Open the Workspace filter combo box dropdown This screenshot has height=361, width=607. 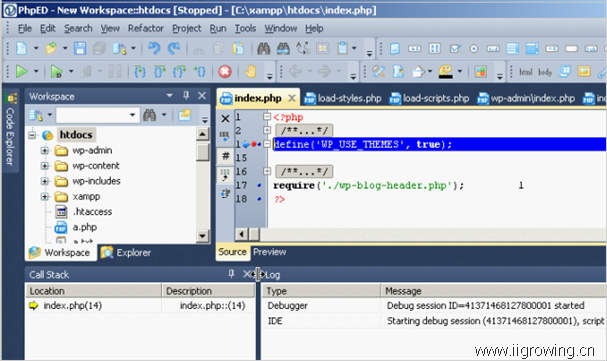pyautogui.click(x=132, y=115)
